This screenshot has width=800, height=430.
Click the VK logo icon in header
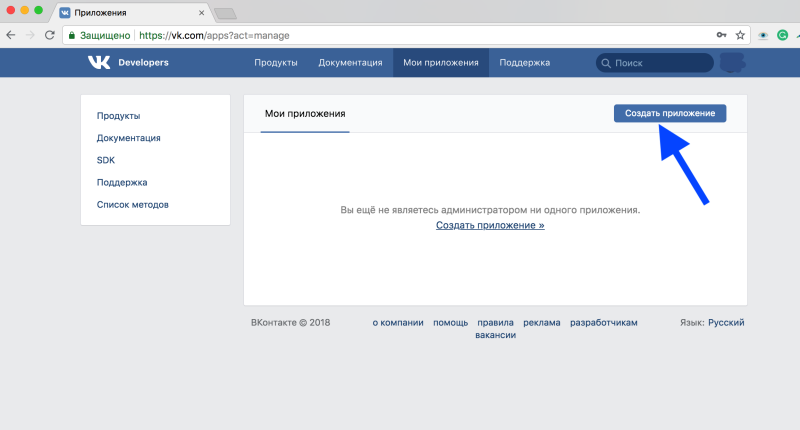(99, 62)
